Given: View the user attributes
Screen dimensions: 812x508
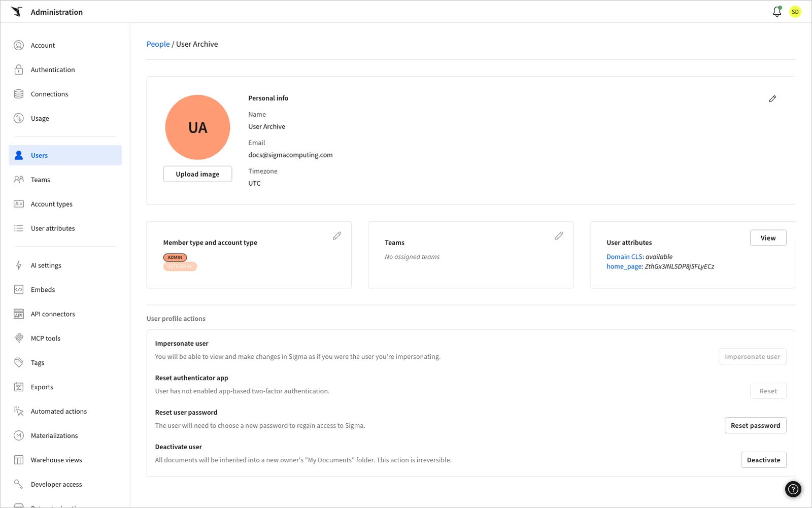Looking at the screenshot, I should 768,238.
